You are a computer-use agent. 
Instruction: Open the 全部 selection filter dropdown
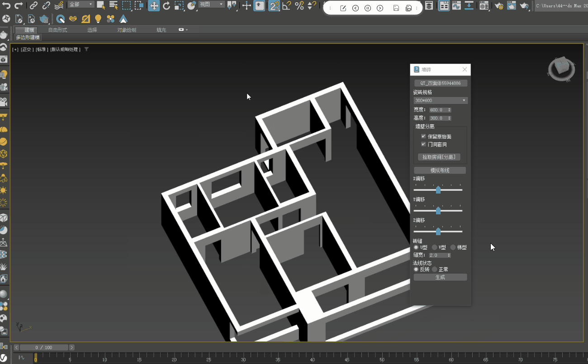(81, 5)
